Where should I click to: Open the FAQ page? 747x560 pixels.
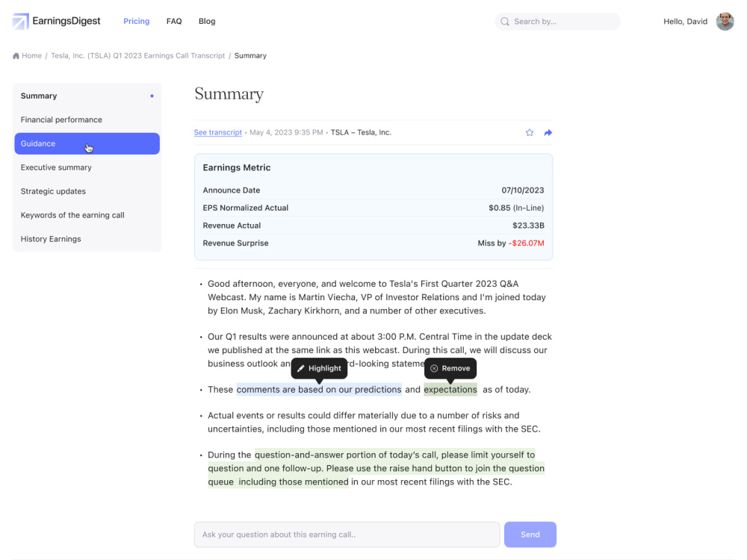pyautogui.click(x=174, y=21)
